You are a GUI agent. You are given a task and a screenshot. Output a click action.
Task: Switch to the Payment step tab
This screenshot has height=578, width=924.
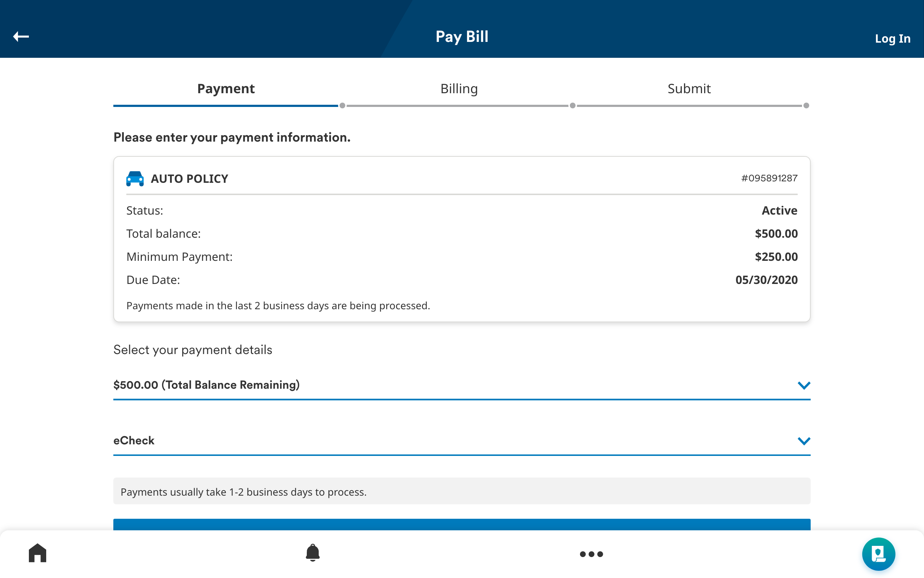click(226, 89)
